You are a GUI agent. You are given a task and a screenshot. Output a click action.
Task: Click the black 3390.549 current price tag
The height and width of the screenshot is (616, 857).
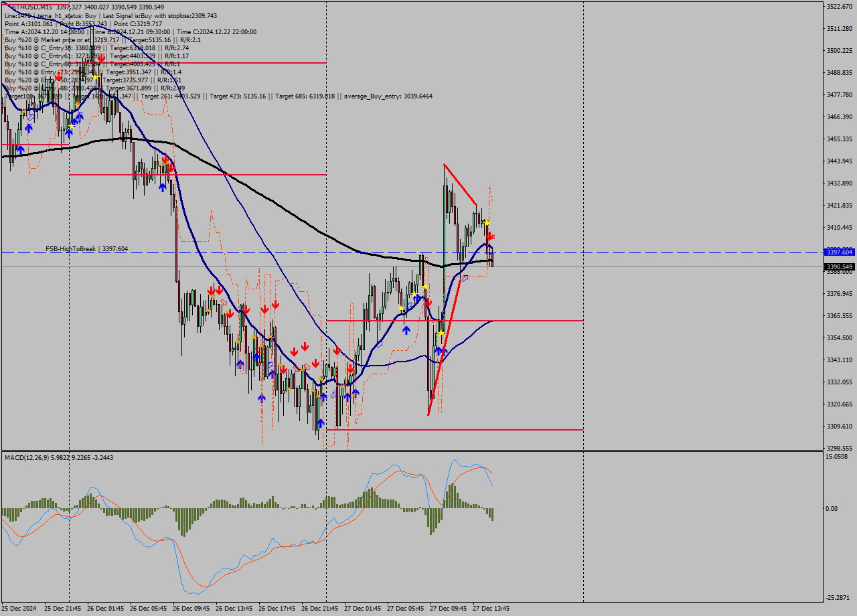pos(839,266)
